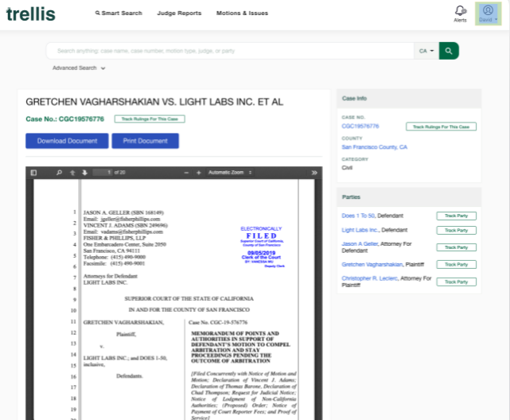Open the Gretchen Vagharshakian plaintiff link
This screenshot has width=510, height=420.
372,264
